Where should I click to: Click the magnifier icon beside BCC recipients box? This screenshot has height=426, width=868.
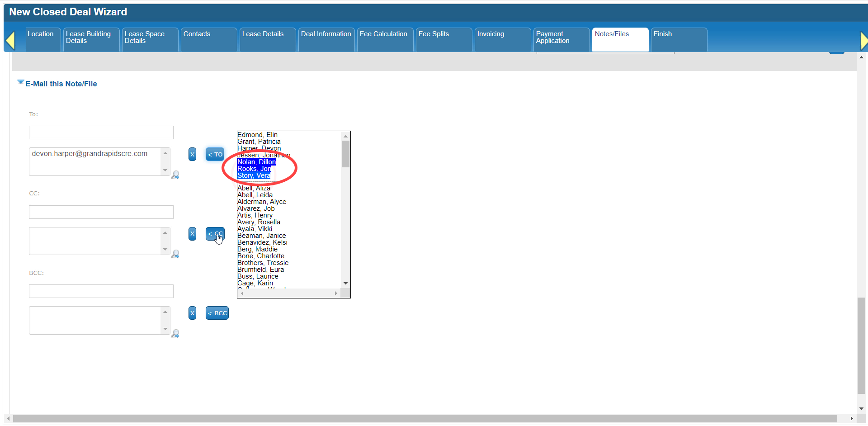(175, 334)
